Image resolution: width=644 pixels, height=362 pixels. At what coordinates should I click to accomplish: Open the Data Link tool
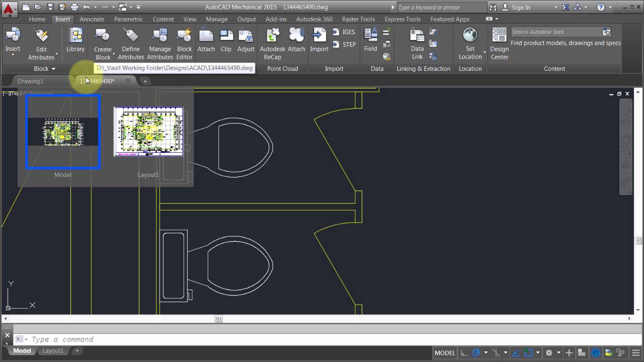point(417,44)
